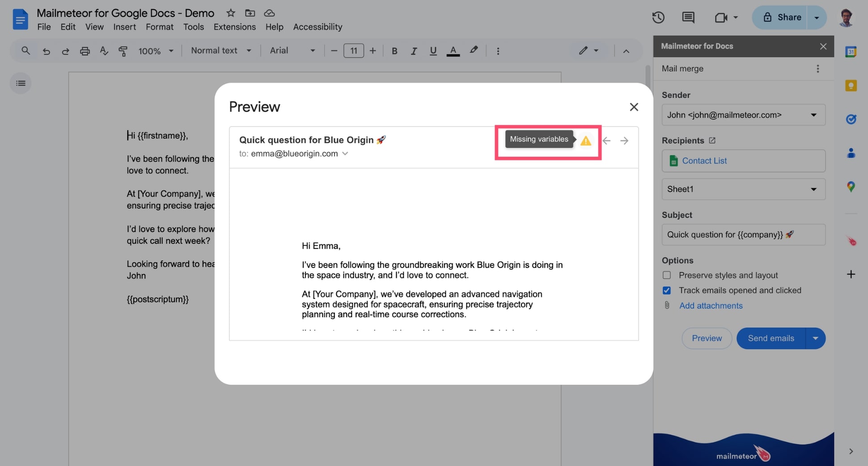Screen dimensions: 868x466
Task: Open the Arial font dropdown
Action: point(292,50)
